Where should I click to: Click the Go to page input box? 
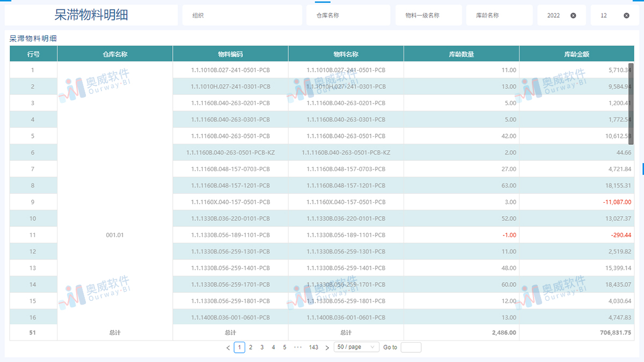click(x=411, y=347)
